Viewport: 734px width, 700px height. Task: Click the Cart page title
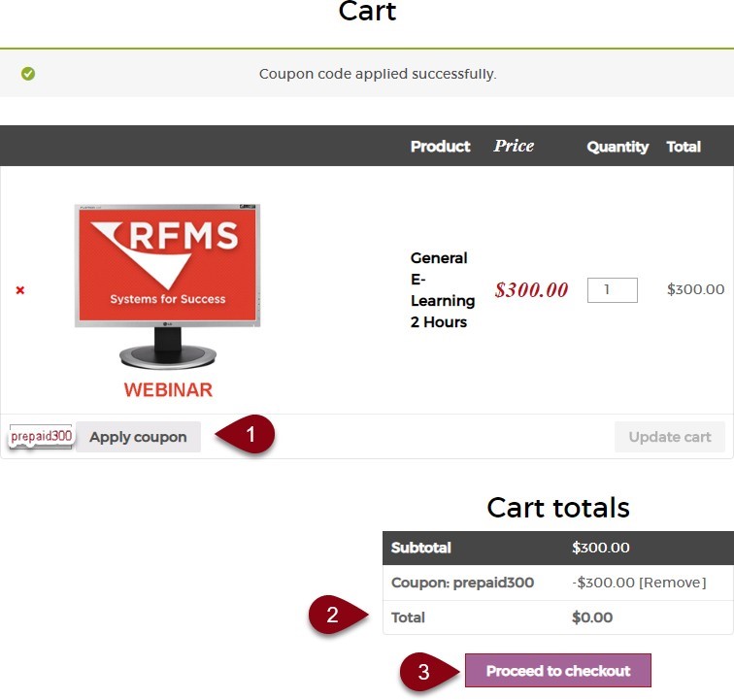367,12
